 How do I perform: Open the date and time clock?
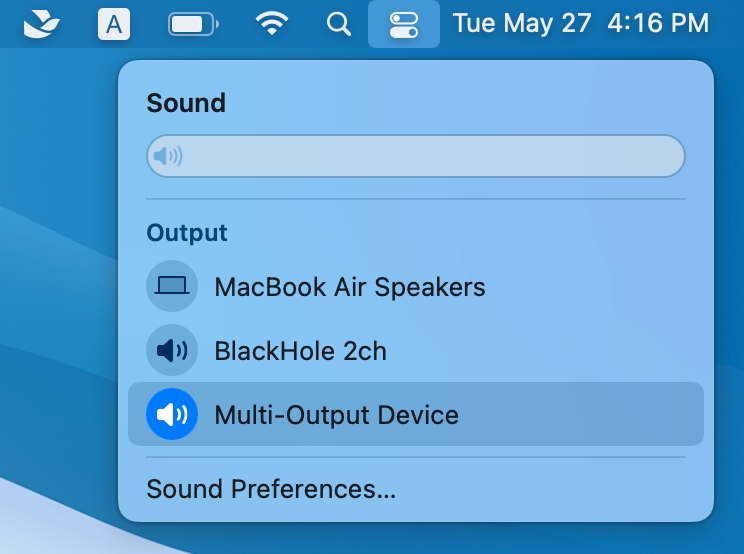coord(581,23)
